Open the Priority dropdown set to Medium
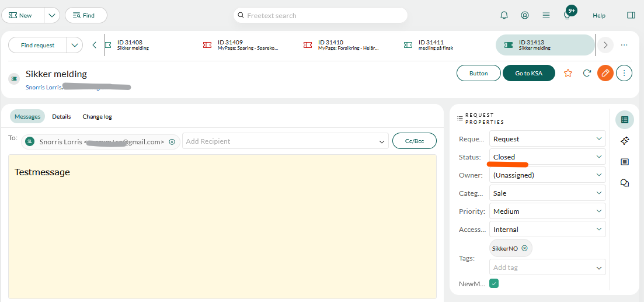Viewport: 644px width, 302px height. click(547, 211)
